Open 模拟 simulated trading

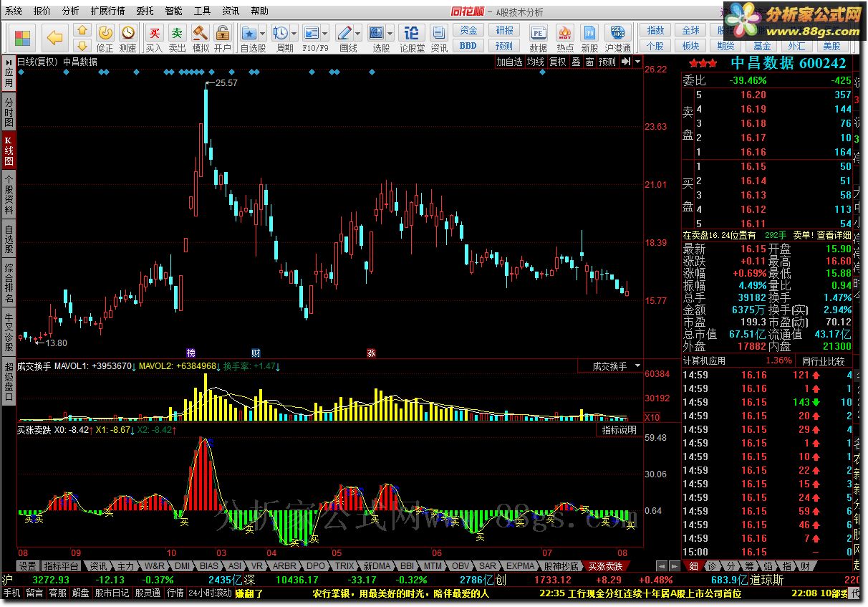[200, 38]
